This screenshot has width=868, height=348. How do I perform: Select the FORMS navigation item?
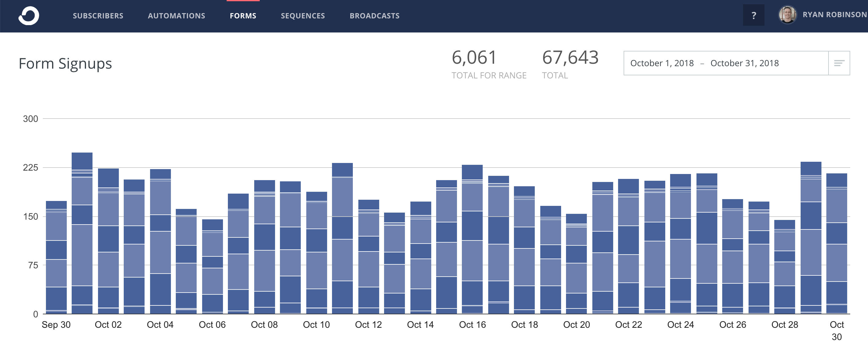pyautogui.click(x=243, y=16)
